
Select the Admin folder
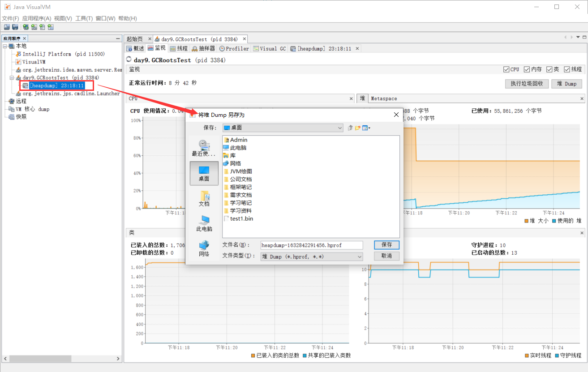[x=235, y=140]
